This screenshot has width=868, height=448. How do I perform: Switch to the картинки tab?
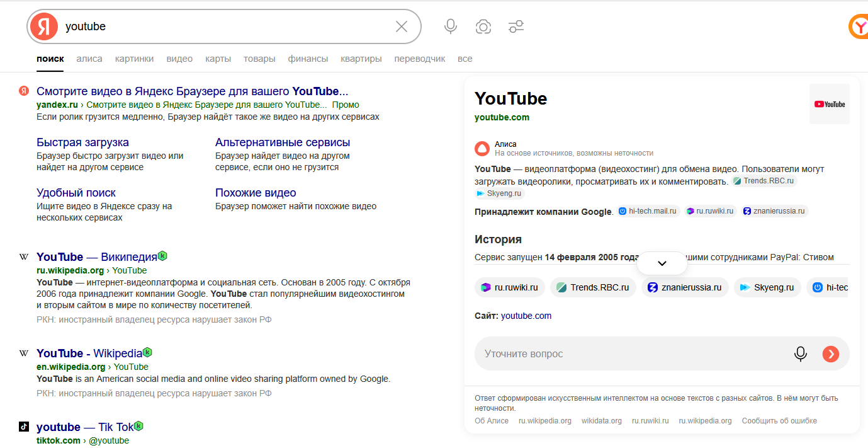tap(134, 59)
